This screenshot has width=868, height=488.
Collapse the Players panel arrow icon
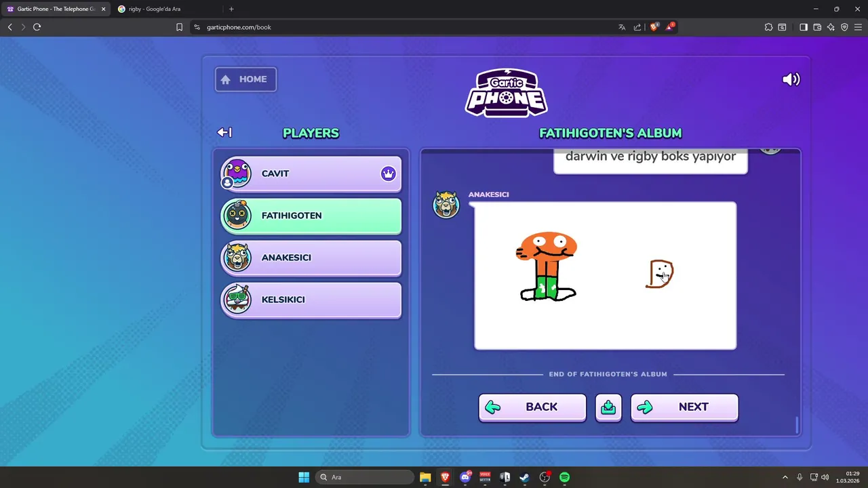tap(224, 132)
